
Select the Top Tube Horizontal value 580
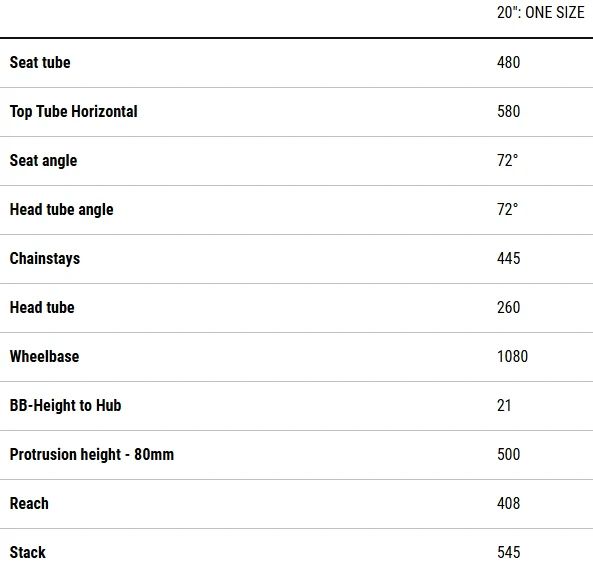click(508, 112)
